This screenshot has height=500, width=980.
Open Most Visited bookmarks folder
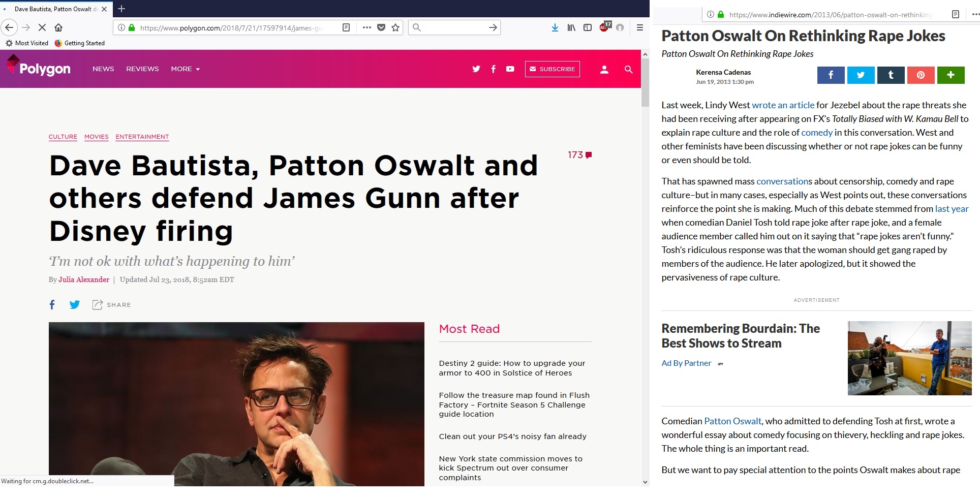(27, 43)
